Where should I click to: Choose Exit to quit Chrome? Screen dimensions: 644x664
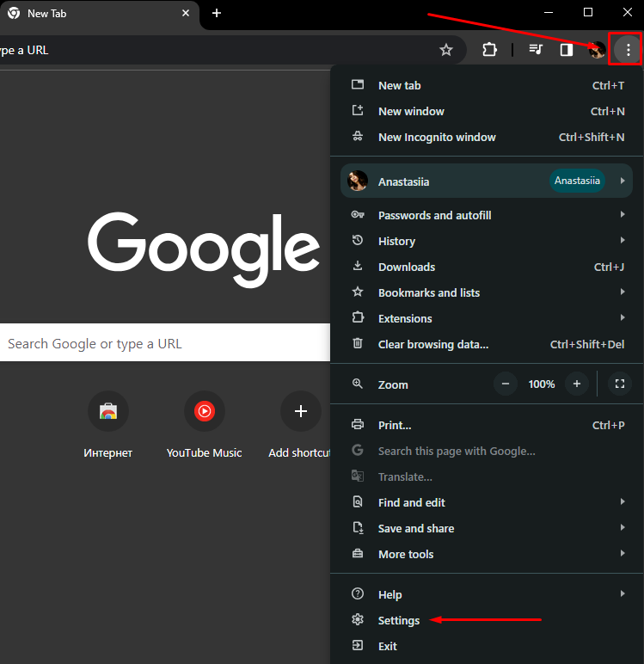[x=487, y=646]
